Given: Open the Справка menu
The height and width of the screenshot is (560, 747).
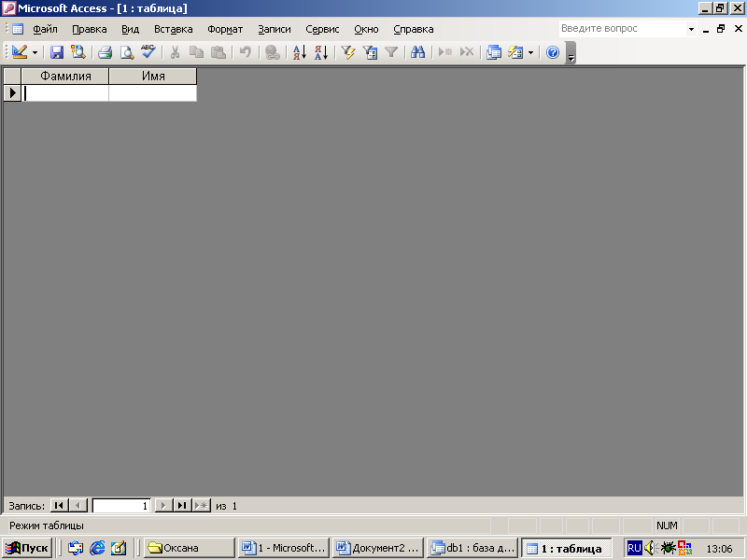Looking at the screenshot, I should [414, 29].
